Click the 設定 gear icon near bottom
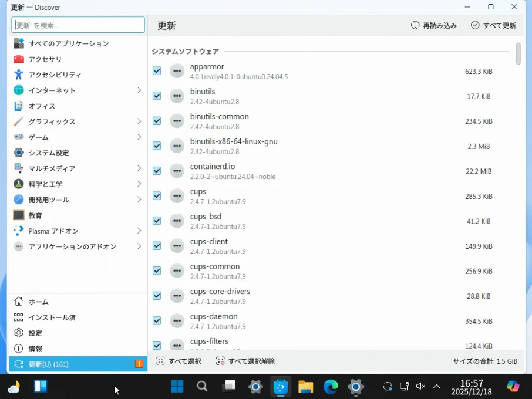Viewport: 532px width, 399px height. (x=19, y=333)
